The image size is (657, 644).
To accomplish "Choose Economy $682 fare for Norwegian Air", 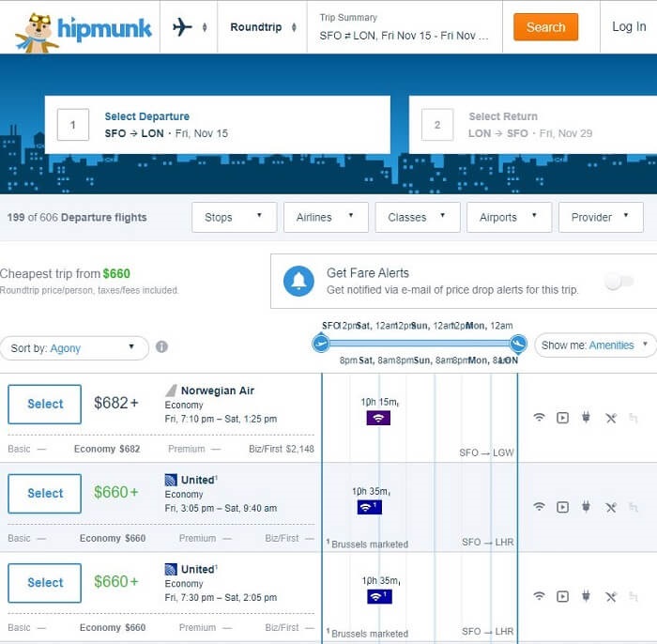I will click(107, 449).
